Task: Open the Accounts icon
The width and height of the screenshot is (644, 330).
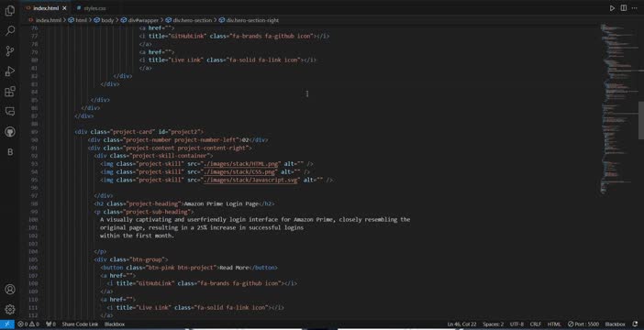Action: 10,289
